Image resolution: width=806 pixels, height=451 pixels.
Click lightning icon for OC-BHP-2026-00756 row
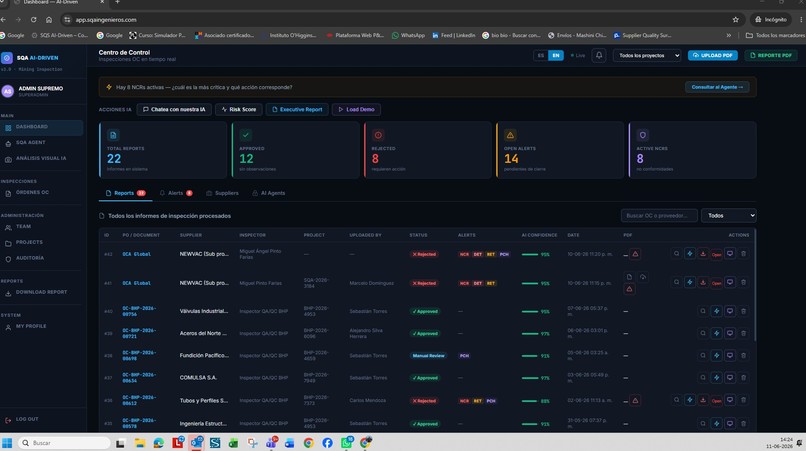[717, 311]
